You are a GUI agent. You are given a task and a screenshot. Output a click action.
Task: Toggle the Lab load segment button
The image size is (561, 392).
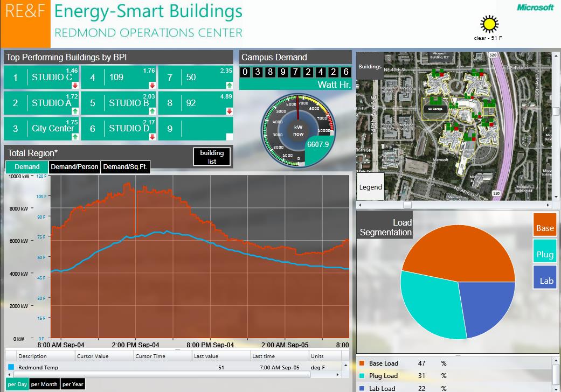[x=545, y=277]
